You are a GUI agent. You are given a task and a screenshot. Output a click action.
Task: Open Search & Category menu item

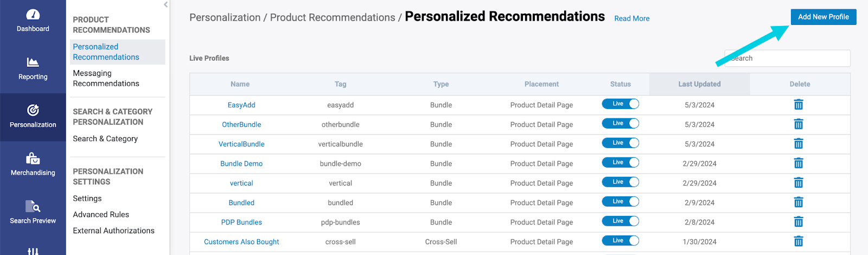(105, 139)
